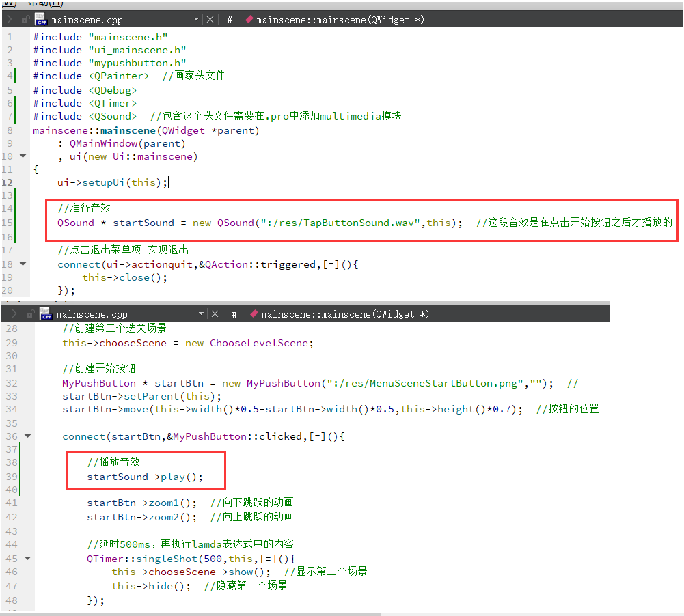Place the cursor on ui->setupUi(this); line
684x616 pixels.
(x=113, y=182)
